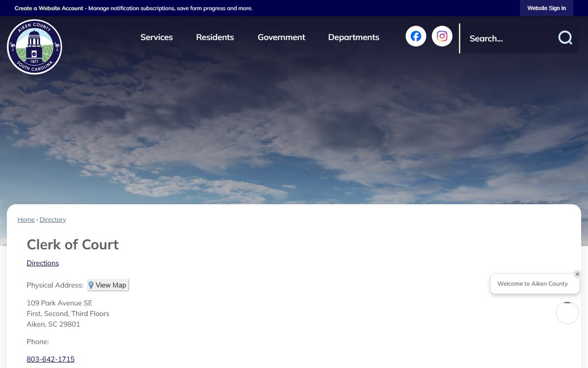Image resolution: width=588 pixels, height=368 pixels.
Task: Click Website Sign In button
Action: coord(547,8)
